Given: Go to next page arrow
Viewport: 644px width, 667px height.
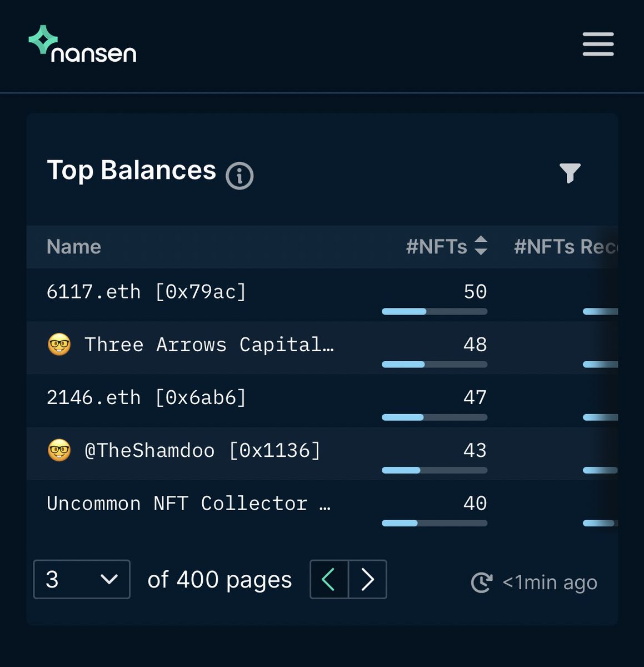Looking at the screenshot, I should [367, 579].
